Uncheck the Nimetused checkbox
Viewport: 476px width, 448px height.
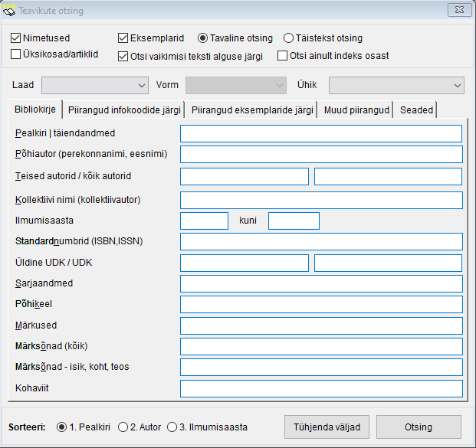[x=16, y=38]
